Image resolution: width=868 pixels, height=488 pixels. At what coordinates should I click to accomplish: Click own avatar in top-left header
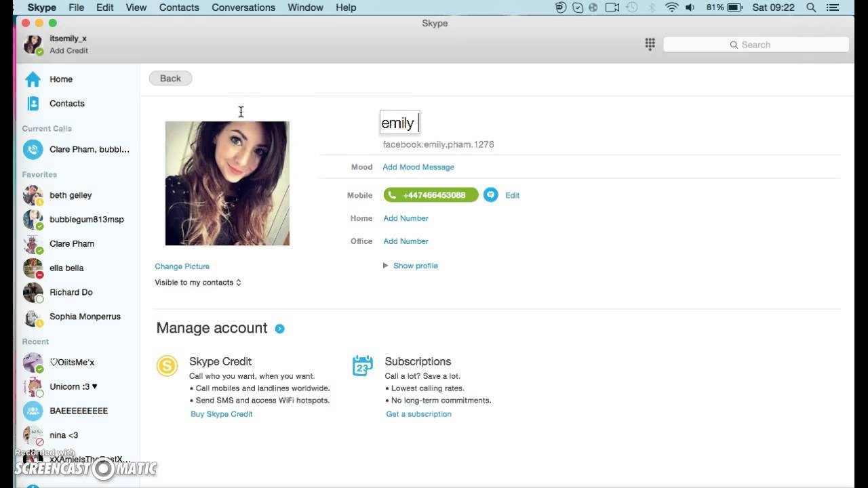[x=33, y=45]
